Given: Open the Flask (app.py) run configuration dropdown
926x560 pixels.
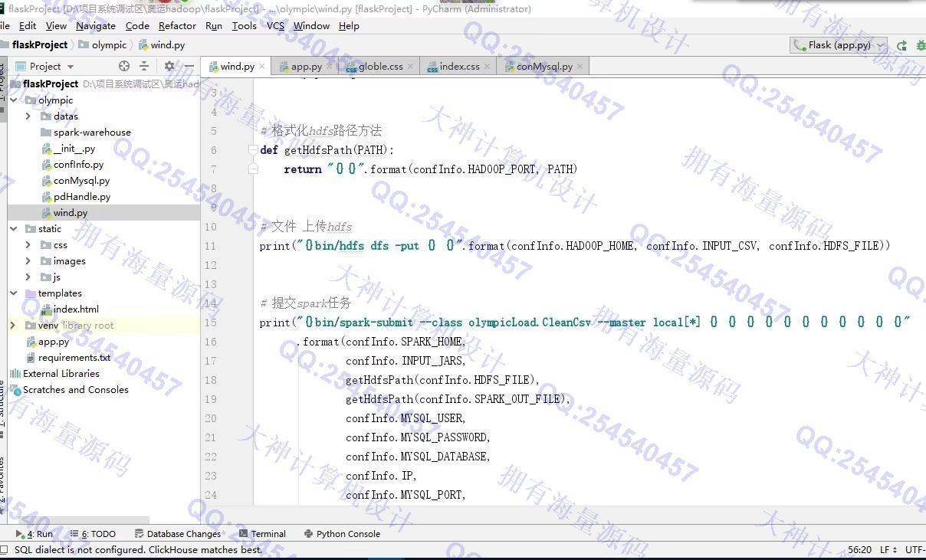Looking at the screenshot, I should [839, 45].
